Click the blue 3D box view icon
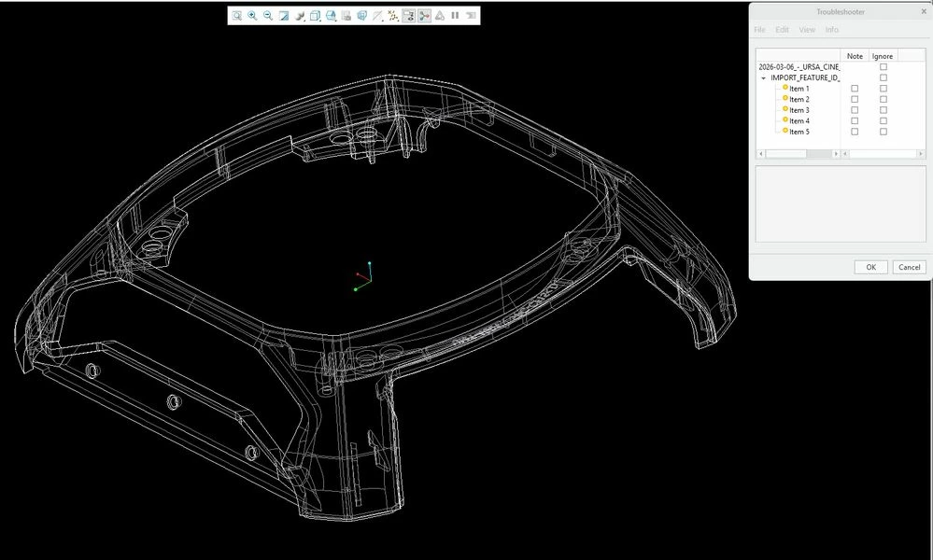 [x=361, y=16]
